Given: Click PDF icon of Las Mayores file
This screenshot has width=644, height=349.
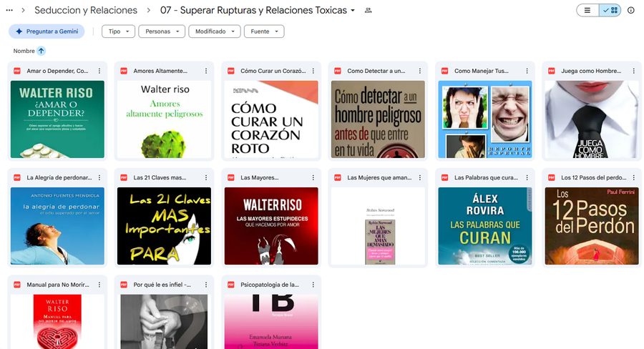Looking at the screenshot, I should (x=231, y=178).
